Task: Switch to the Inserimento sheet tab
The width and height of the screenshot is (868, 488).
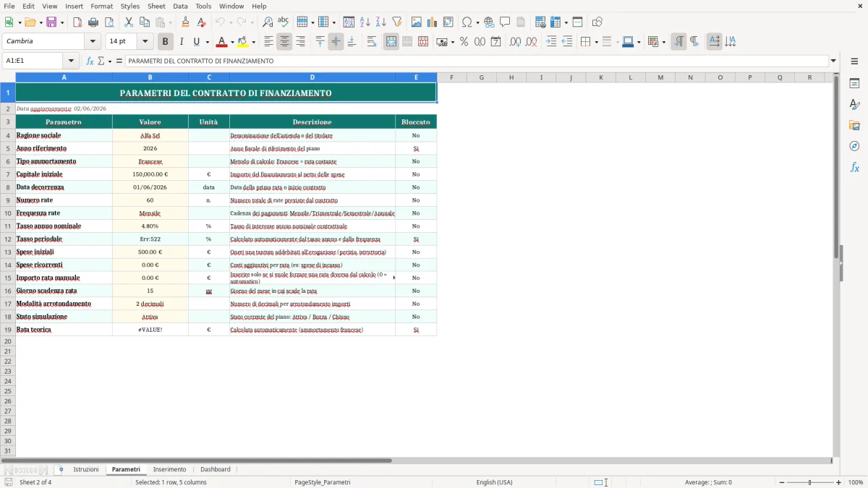Action: 170,470
